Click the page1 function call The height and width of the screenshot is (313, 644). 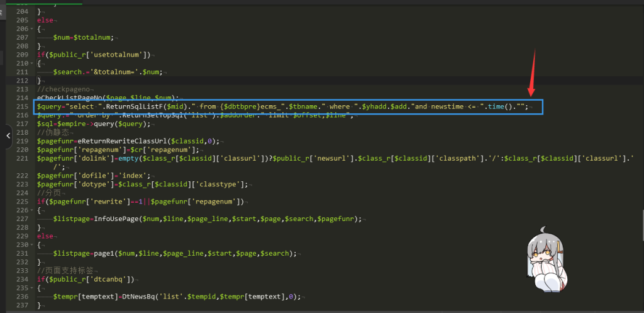point(104,253)
